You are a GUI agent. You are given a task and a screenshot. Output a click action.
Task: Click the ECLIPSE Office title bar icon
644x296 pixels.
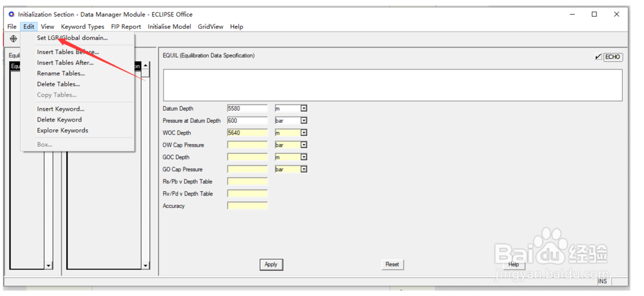[x=12, y=14]
